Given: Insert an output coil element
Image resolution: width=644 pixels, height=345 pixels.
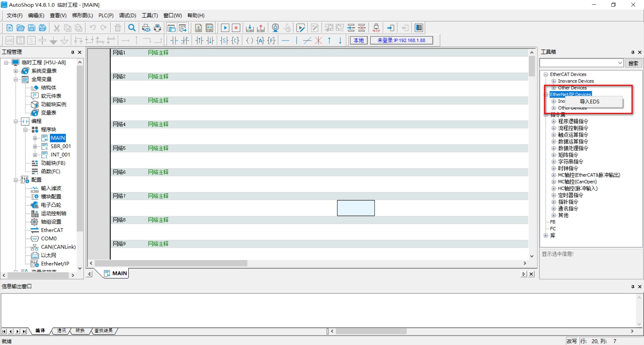Looking at the screenshot, I should [x=249, y=41].
